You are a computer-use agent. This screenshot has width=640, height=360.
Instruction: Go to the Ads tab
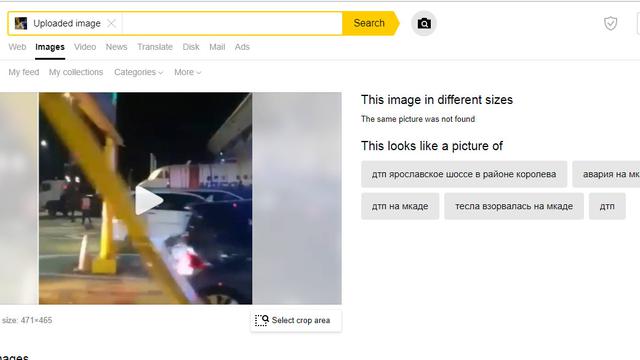pyautogui.click(x=242, y=47)
